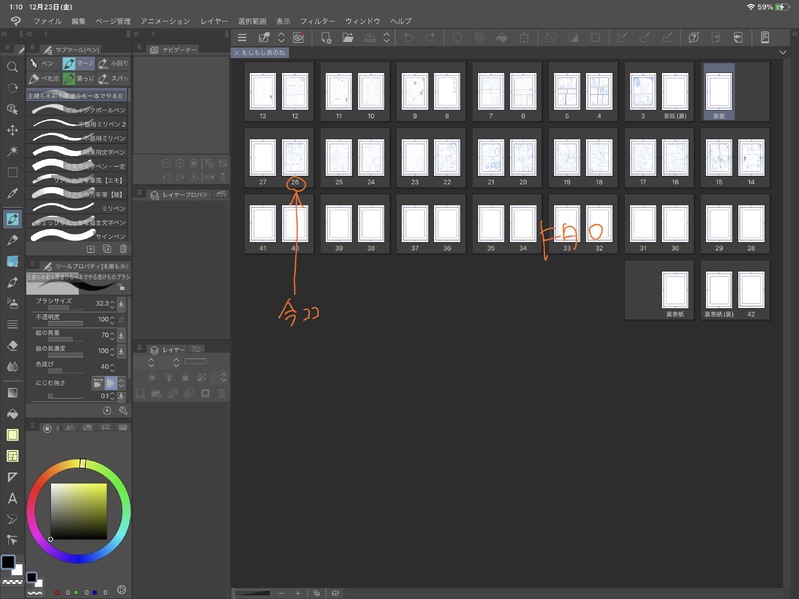Select the highlighted Pen tool in the toolbar
799x599 pixels.
point(12,219)
